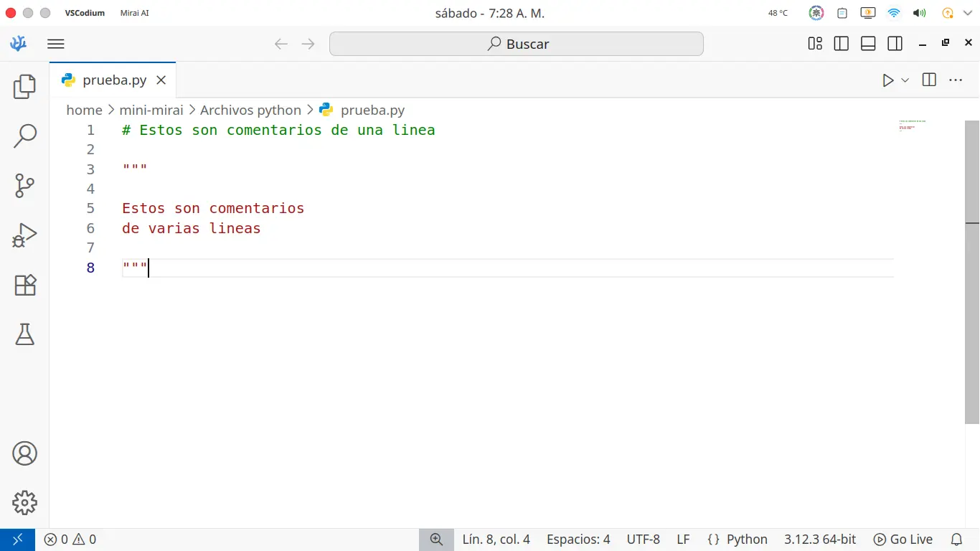980x551 pixels.
Task: Click the command center Buscar field
Action: (x=517, y=44)
